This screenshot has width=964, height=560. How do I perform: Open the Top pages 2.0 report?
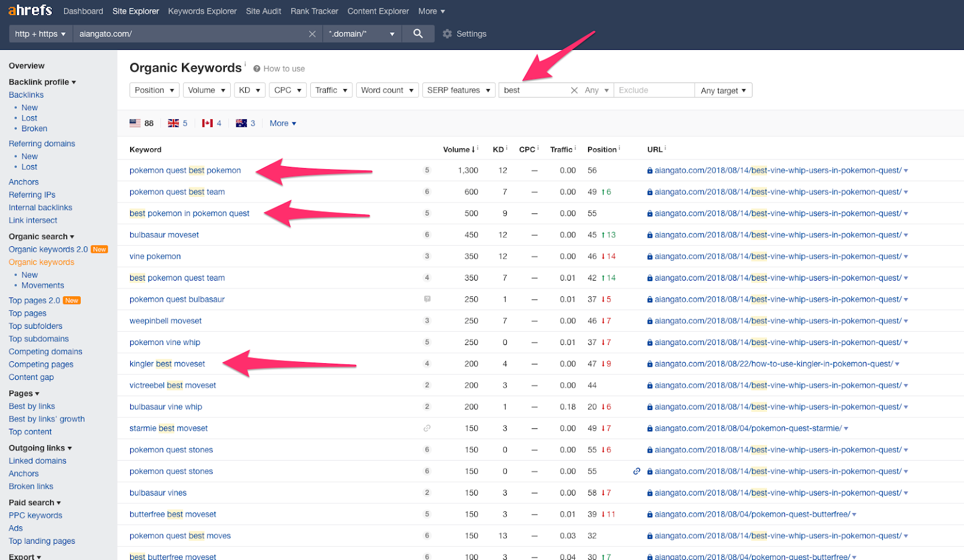[x=34, y=300]
